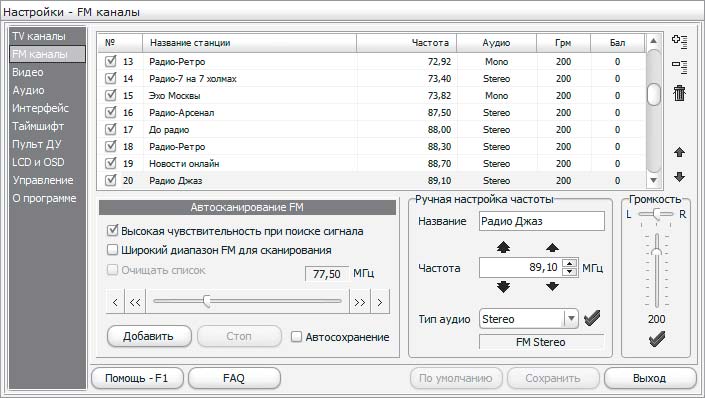Fast scan forward with double right arrows
Image resolution: width=705 pixels, height=398 pixels.
point(360,302)
